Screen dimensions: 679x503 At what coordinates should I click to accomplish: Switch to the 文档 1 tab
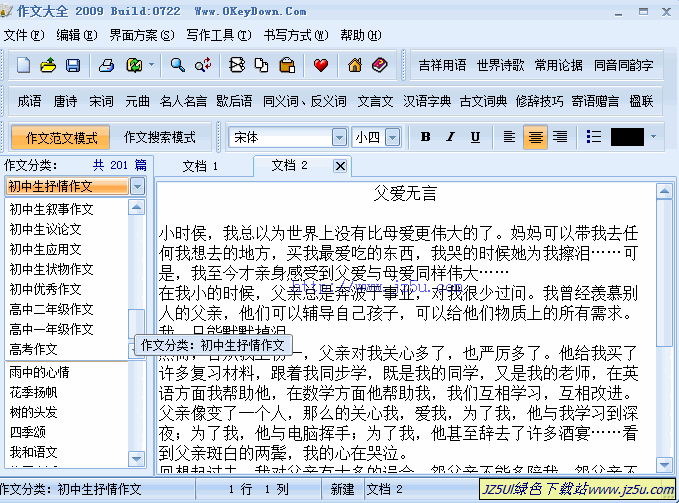(201, 165)
